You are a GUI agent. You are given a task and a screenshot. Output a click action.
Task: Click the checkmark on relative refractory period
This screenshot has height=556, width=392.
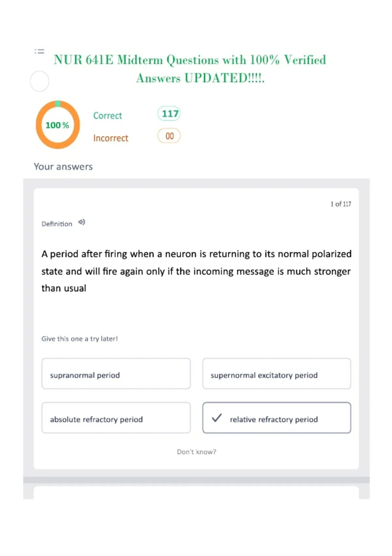(x=217, y=418)
